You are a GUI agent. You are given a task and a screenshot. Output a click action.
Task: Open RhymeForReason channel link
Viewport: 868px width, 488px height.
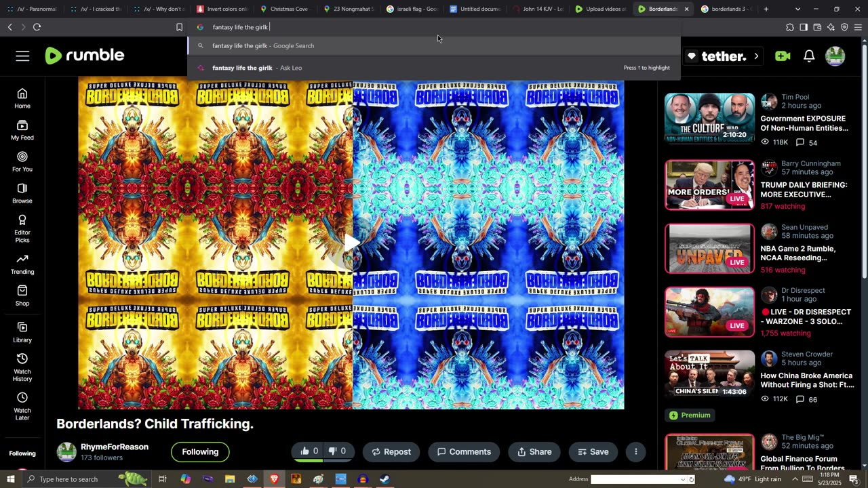tap(115, 447)
